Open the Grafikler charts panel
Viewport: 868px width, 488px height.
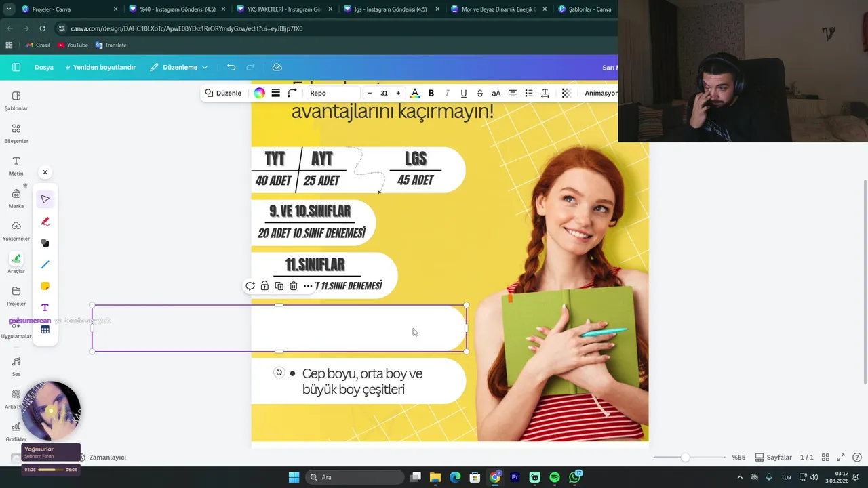pyautogui.click(x=16, y=431)
